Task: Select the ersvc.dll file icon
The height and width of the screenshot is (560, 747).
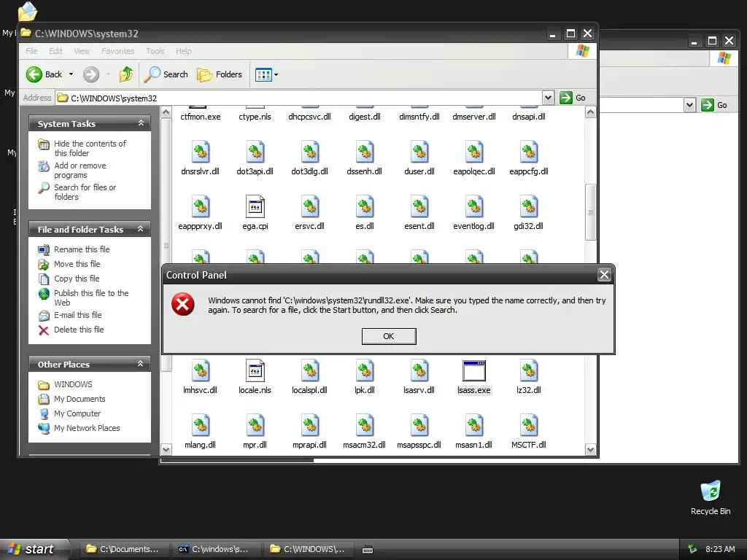Action: [x=309, y=207]
